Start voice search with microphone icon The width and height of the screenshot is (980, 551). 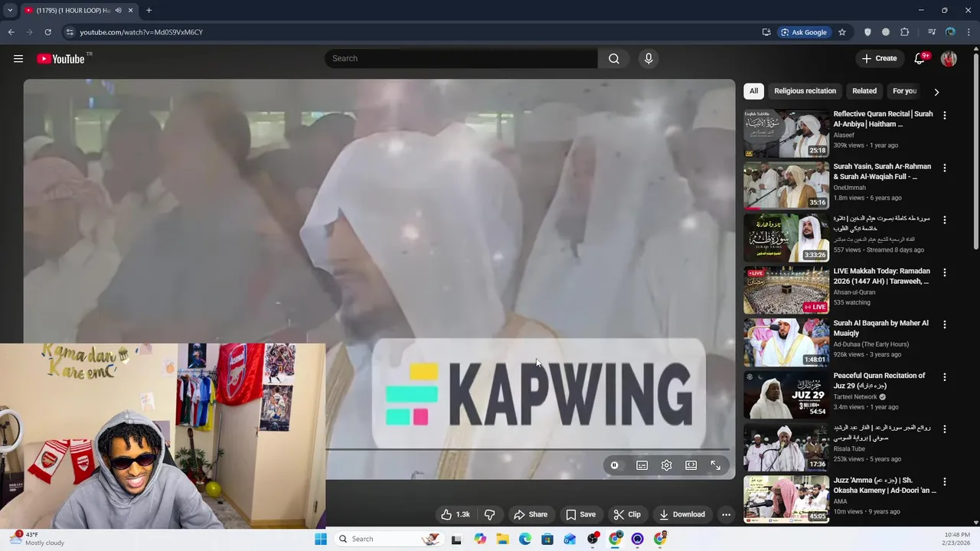coord(648,59)
